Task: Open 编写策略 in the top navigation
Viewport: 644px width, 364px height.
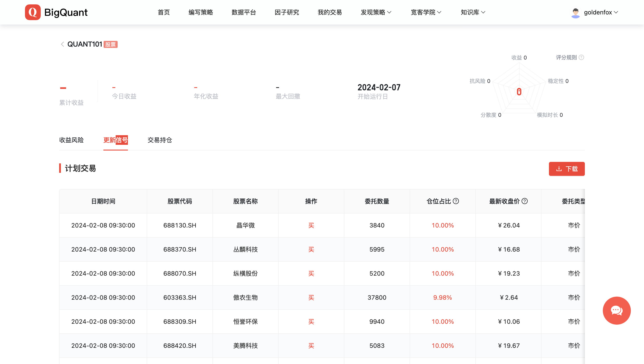Action: pyautogui.click(x=200, y=12)
